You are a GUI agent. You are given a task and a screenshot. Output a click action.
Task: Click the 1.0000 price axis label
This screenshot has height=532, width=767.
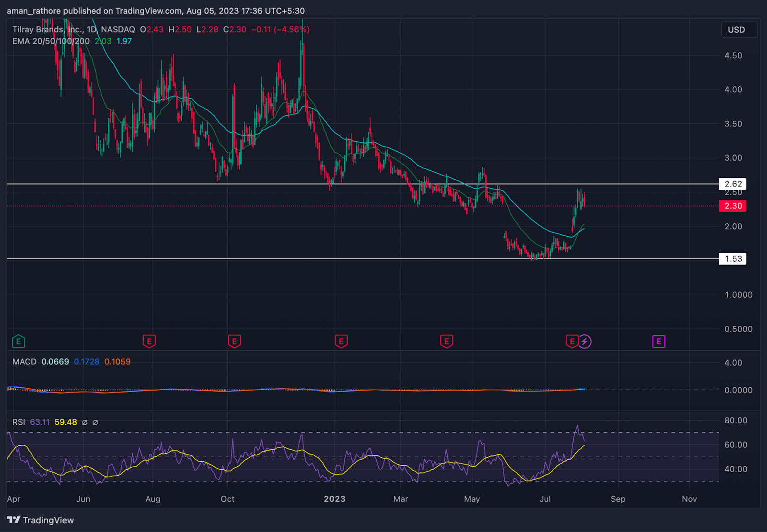[739, 295]
